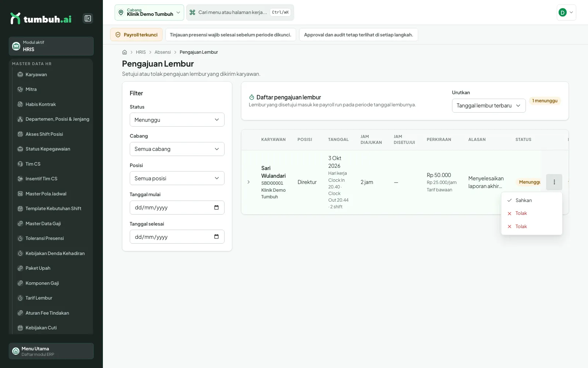Click the Menu Utama home icon
This screenshot has height=368, width=588.
[x=16, y=351]
